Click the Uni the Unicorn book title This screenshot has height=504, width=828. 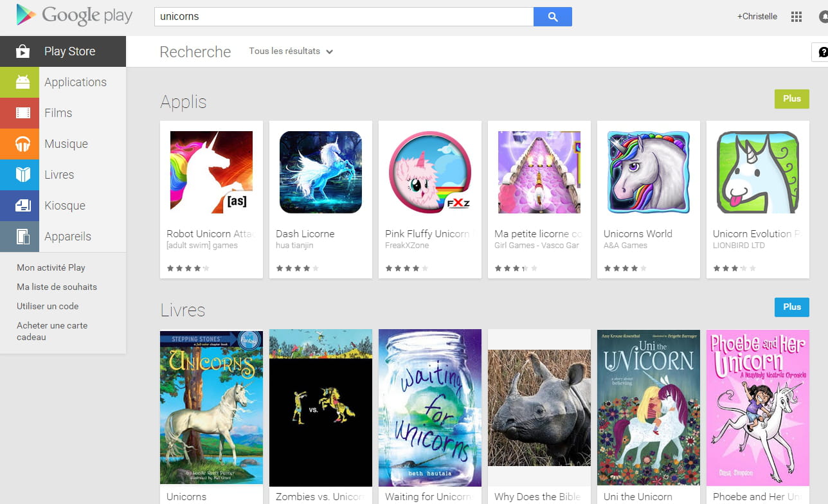point(638,497)
